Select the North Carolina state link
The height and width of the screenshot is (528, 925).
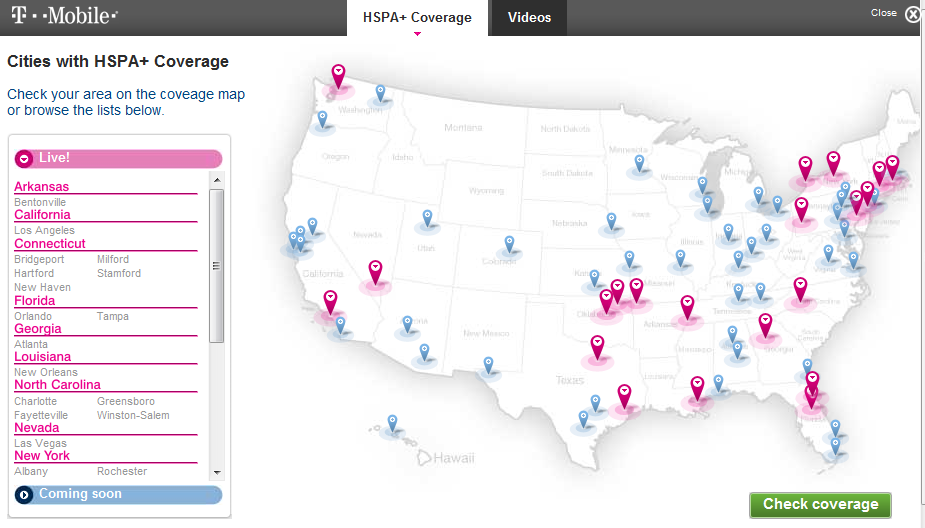click(x=57, y=385)
